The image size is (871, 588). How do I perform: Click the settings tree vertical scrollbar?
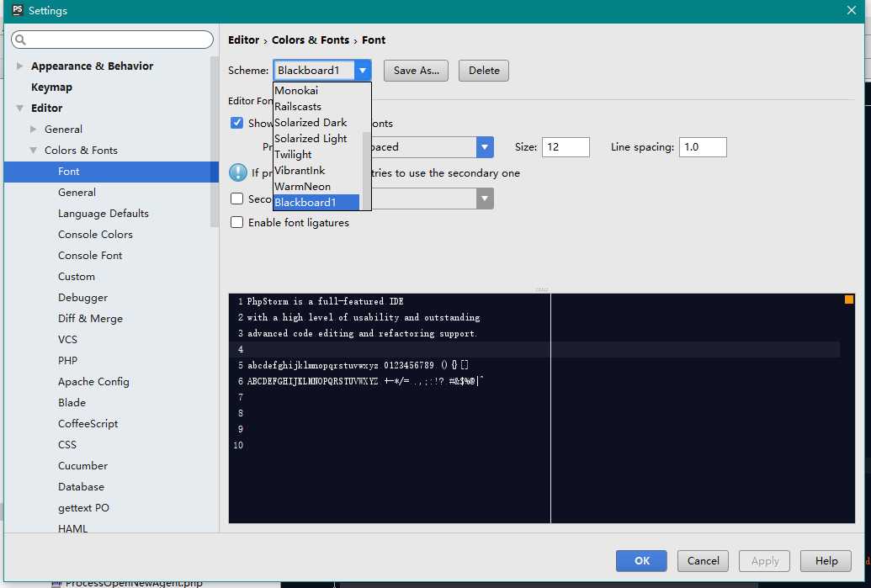click(215, 141)
